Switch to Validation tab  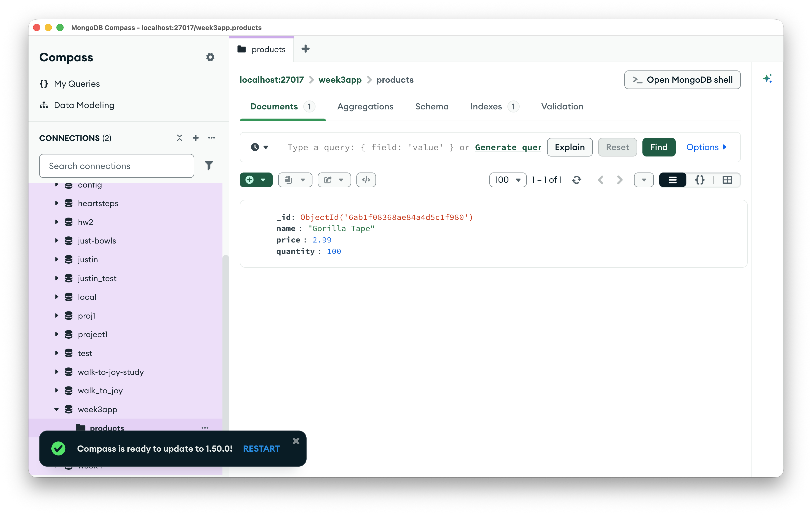562,107
